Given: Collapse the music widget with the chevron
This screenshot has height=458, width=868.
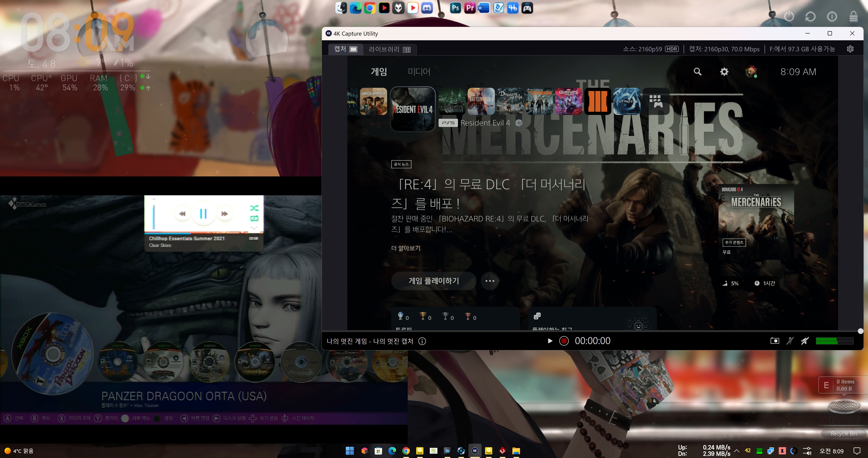Looking at the screenshot, I should (x=254, y=228).
